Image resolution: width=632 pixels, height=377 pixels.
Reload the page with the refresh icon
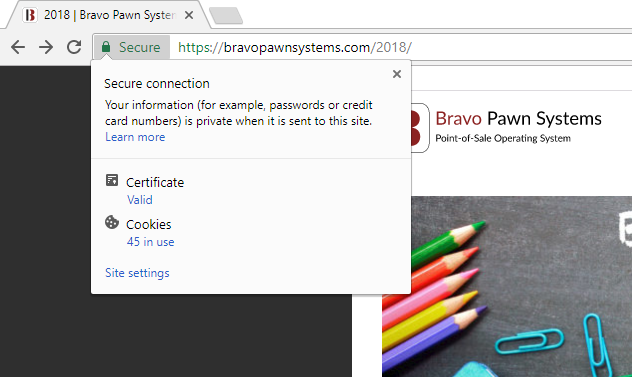[x=74, y=47]
